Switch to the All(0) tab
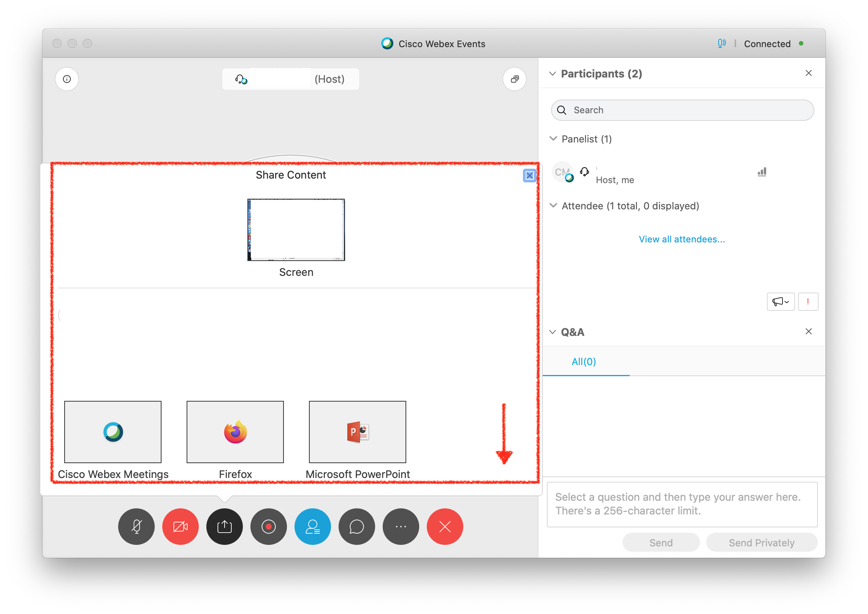 pos(584,362)
